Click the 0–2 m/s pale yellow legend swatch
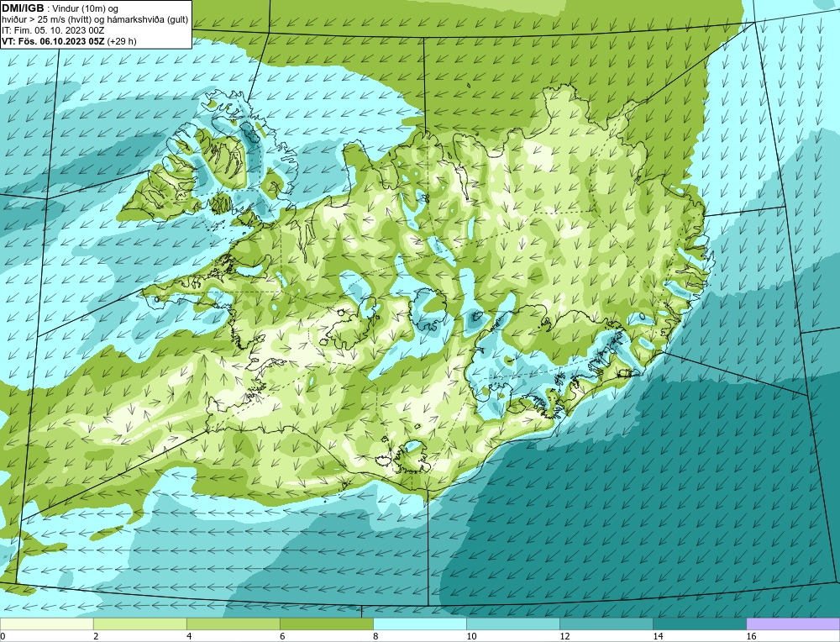 (x=46, y=624)
